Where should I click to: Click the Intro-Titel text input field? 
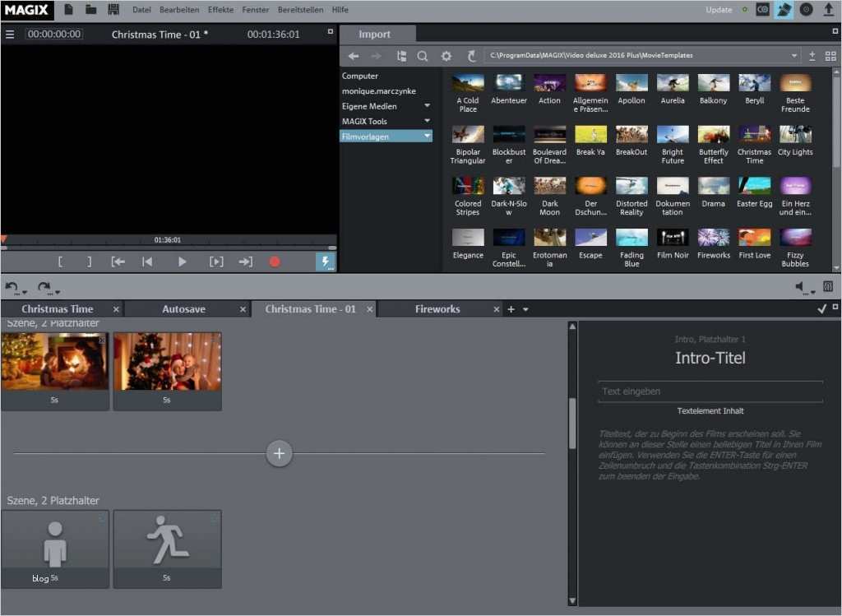click(710, 391)
